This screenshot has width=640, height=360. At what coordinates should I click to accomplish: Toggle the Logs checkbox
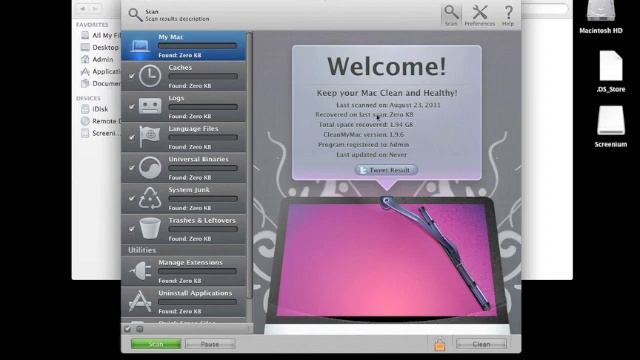[x=131, y=107]
